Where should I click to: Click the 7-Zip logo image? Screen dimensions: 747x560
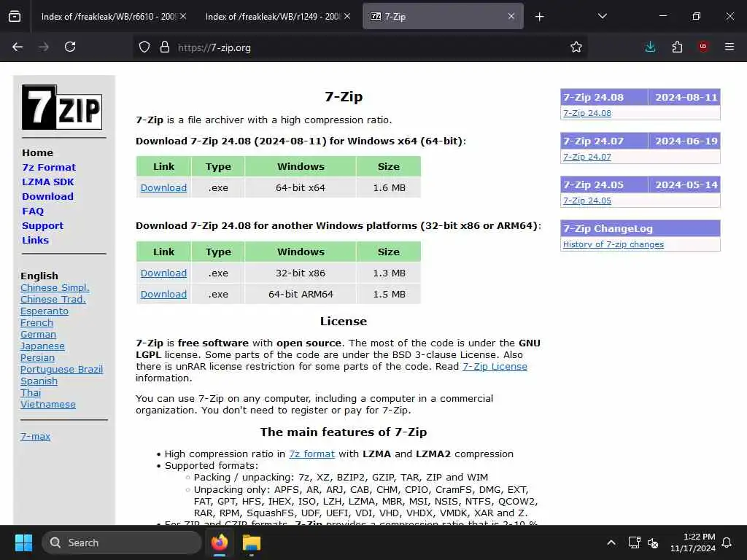click(62, 107)
